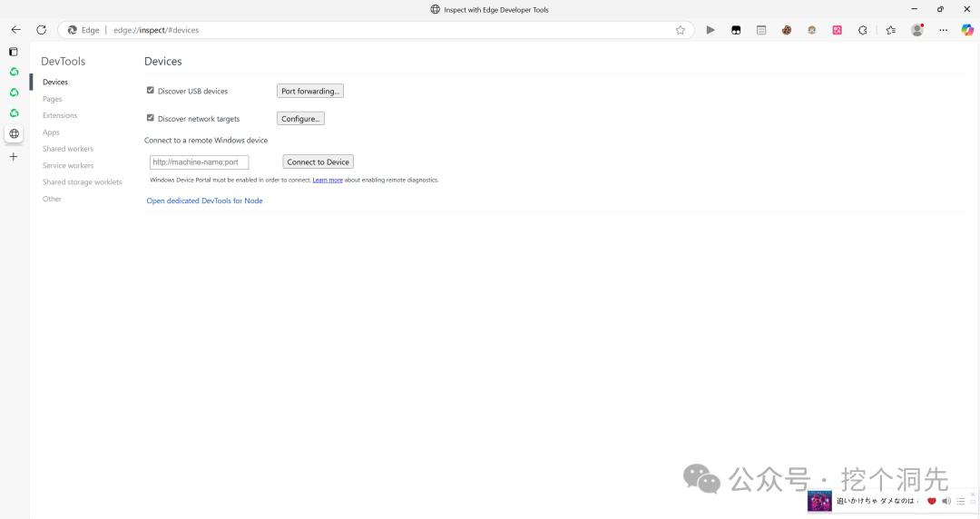Restore the browser window

[x=940, y=9]
